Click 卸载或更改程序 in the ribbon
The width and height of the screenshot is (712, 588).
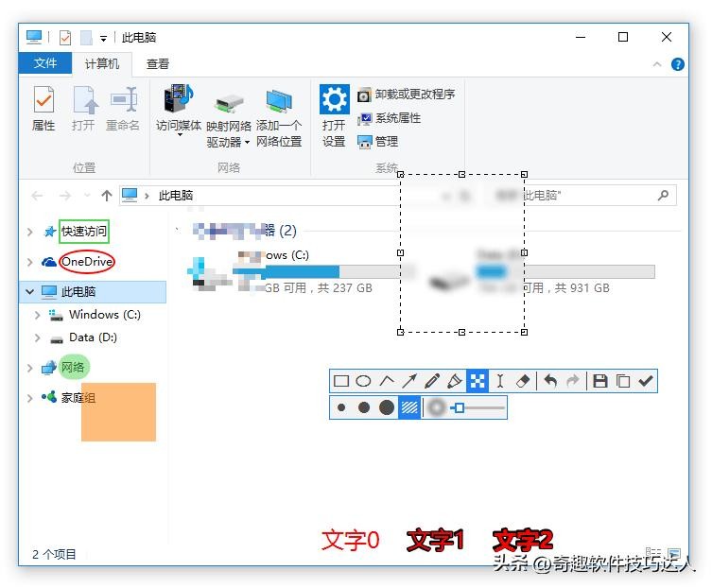[x=414, y=95]
